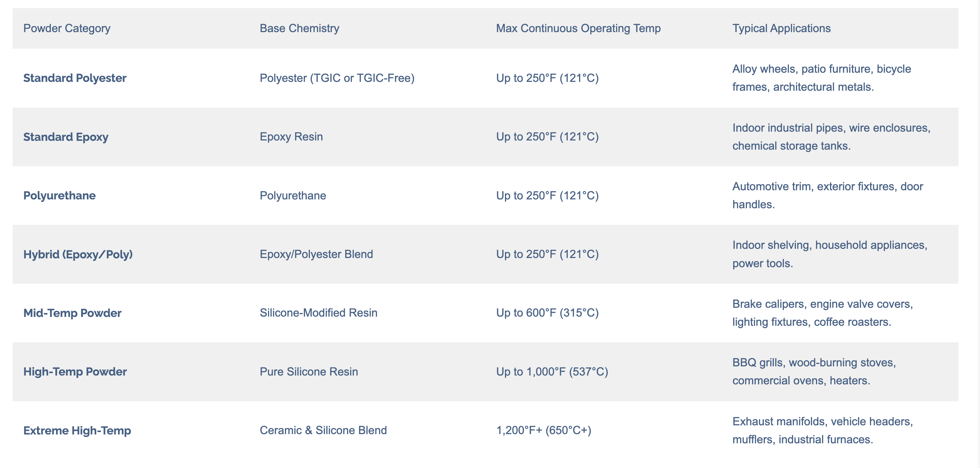Viewport: 980px width, 468px height.
Task: Click the BBQ grills, wood-burning stoves text
Action: click(814, 362)
